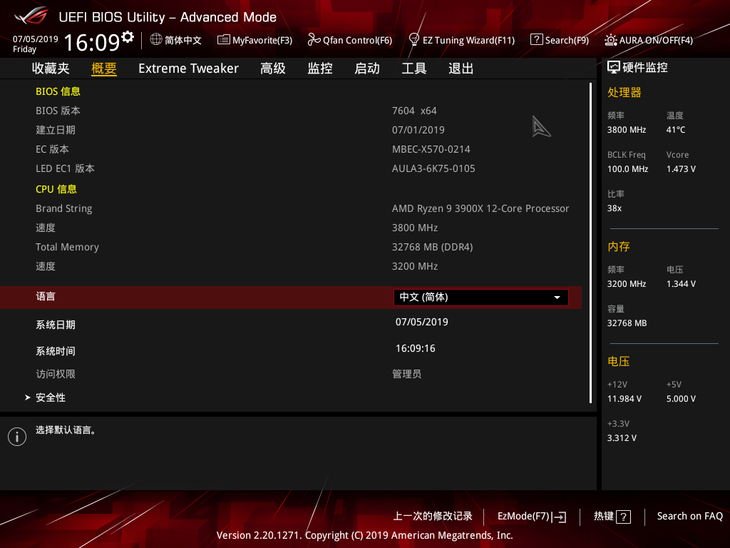
Task: Switch to the 工具 tab
Action: (414, 68)
